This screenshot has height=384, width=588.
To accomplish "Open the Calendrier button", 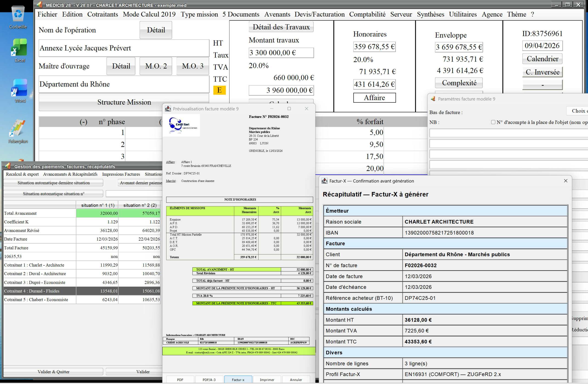I will click(x=543, y=59).
